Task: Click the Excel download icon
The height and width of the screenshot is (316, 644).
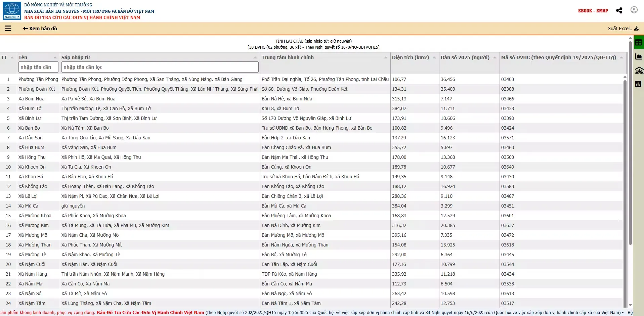Action: (x=636, y=29)
